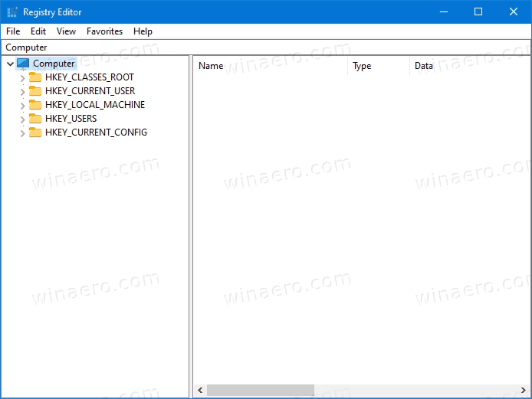Expand the HKEY_CLASSES_ROOT key
Viewport: 532px width, 399px height.
click(x=22, y=78)
